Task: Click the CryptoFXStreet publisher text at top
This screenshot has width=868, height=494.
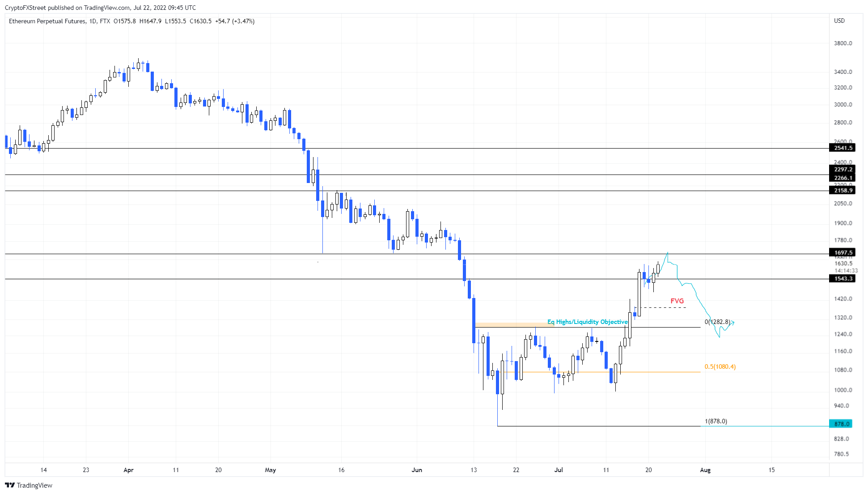Action: [25, 8]
